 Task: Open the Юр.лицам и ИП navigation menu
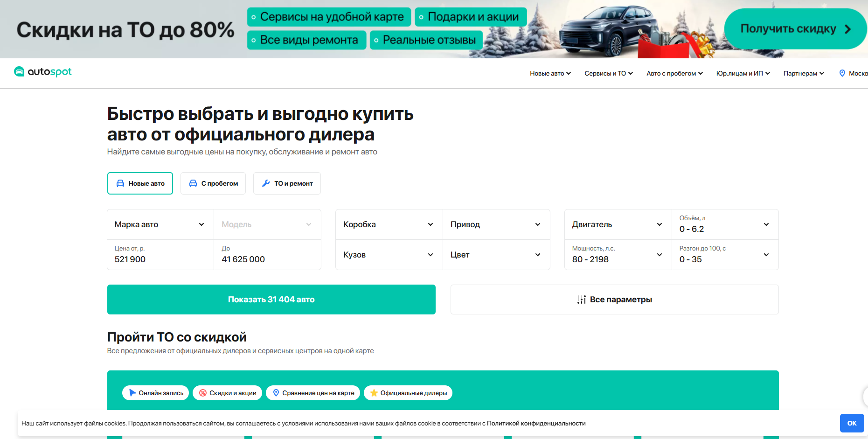(x=743, y=73)
